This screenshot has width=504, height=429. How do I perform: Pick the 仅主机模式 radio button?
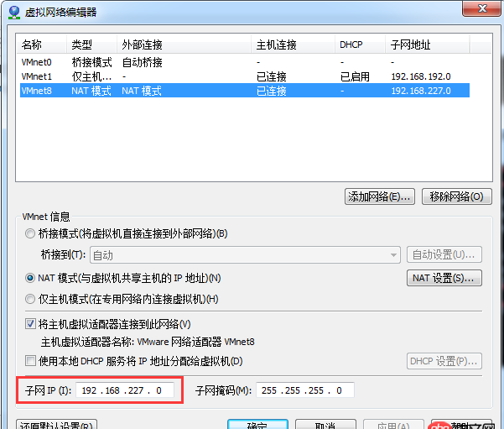click(31, 299)
